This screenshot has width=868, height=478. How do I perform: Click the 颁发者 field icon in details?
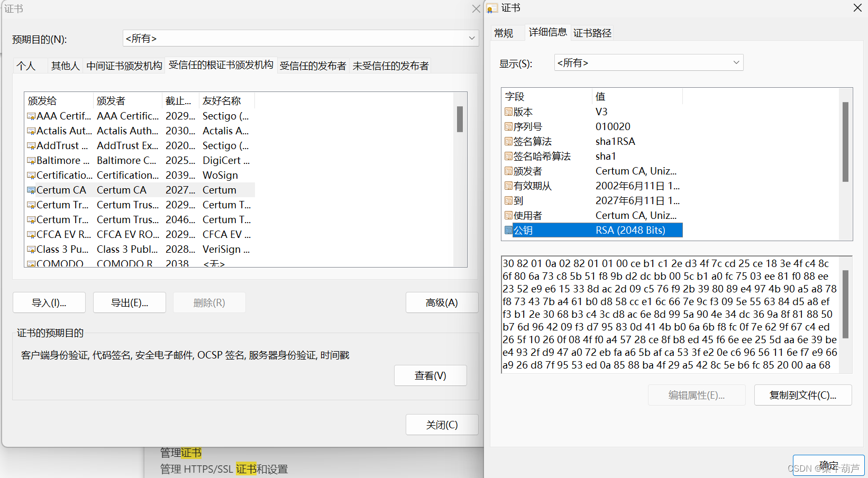[508, 171]
